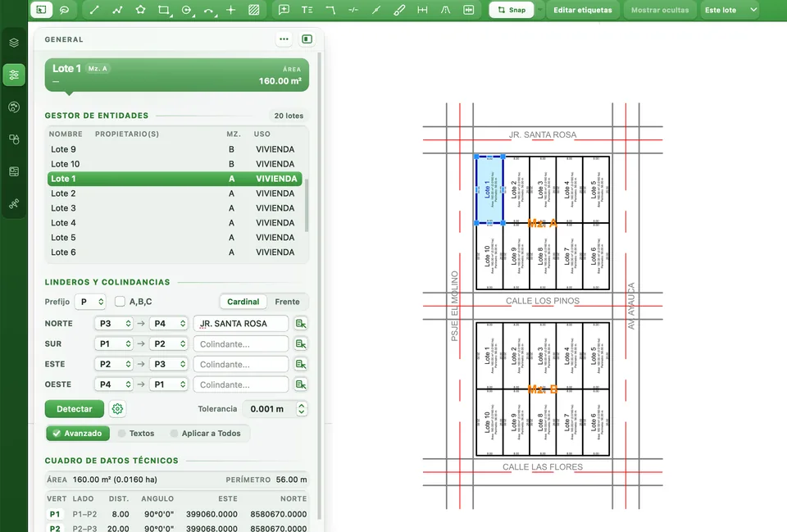Switch to the Frente tab
The height and width of the screenshot is (532, 787).
pos(287,302)
